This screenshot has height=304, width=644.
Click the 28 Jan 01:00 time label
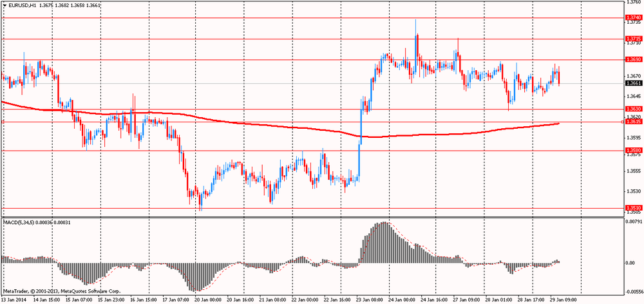pos(498,300)
